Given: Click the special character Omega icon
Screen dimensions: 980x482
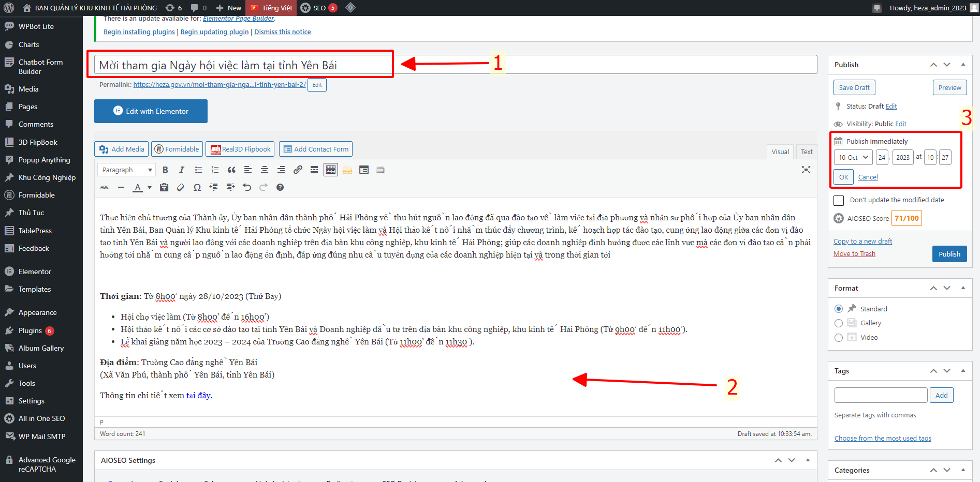Looking at the screenshot, I should pyautogui.click(x=197, y=188).
